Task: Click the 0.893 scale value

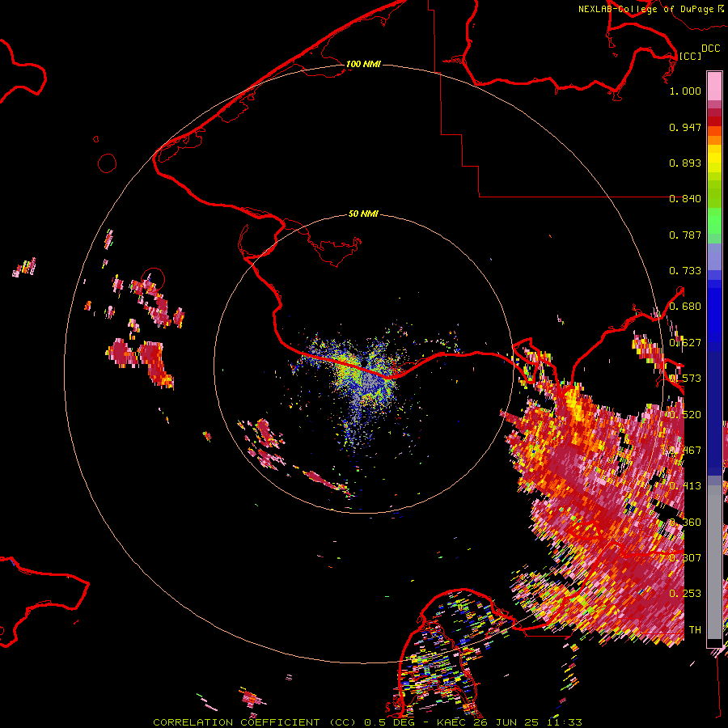Action: (x=685, y=163)
